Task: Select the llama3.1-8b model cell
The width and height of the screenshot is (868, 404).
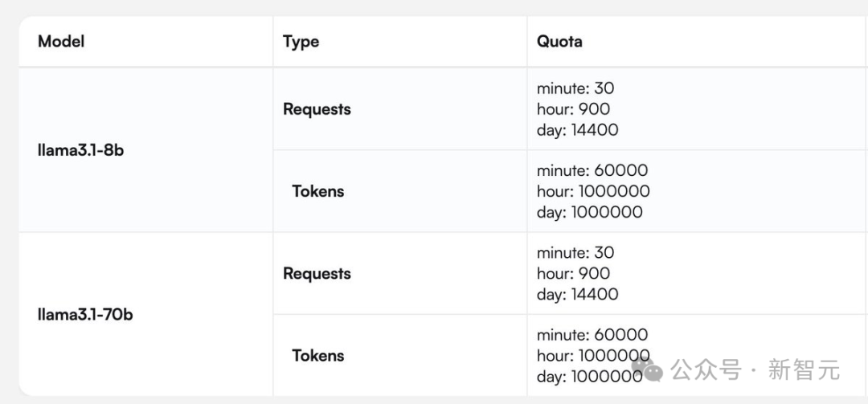Action: [80, 150]
